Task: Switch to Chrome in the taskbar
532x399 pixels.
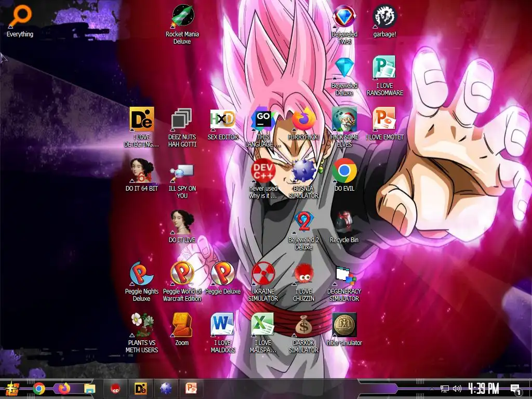Action: click(x=38, y=389)
